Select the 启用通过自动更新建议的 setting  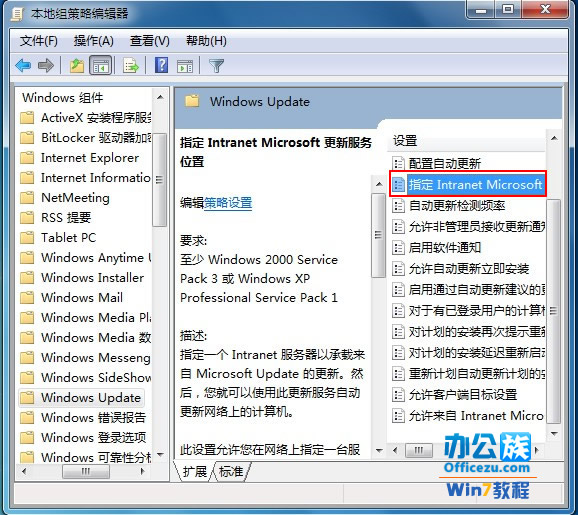click(x=469, y=289)
